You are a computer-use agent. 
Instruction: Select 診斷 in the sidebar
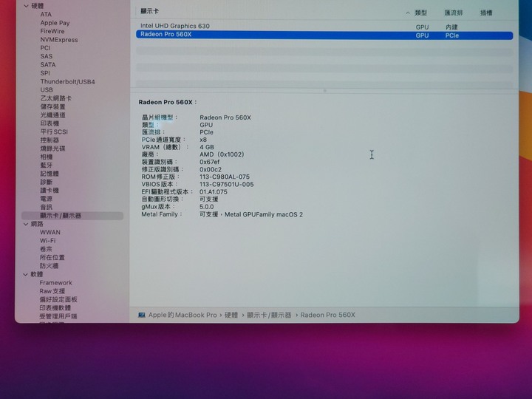[47, 182]
